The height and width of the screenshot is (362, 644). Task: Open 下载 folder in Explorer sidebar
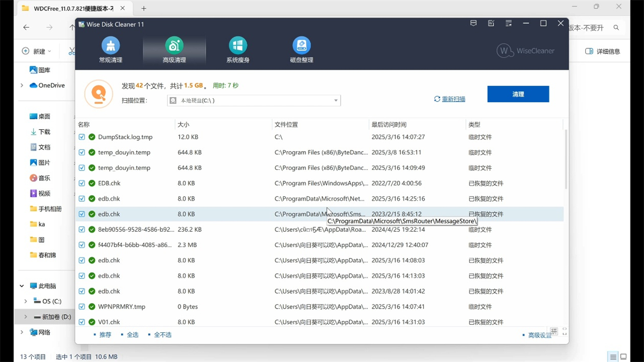[40, 132]
